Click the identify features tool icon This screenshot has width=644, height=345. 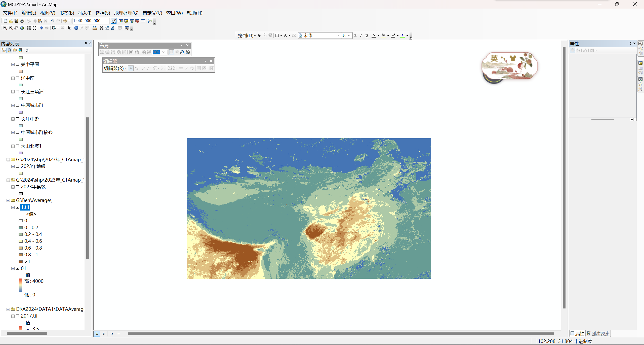76,28
